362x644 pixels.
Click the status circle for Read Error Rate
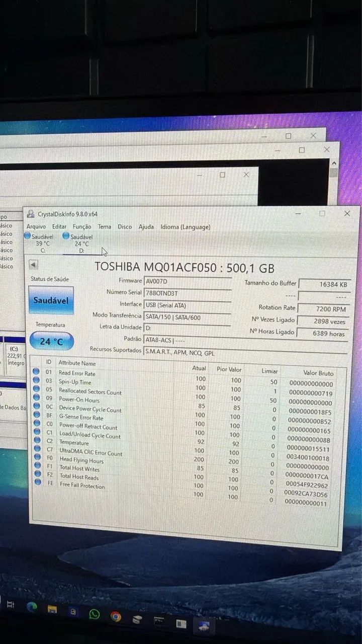click(36, 372)
